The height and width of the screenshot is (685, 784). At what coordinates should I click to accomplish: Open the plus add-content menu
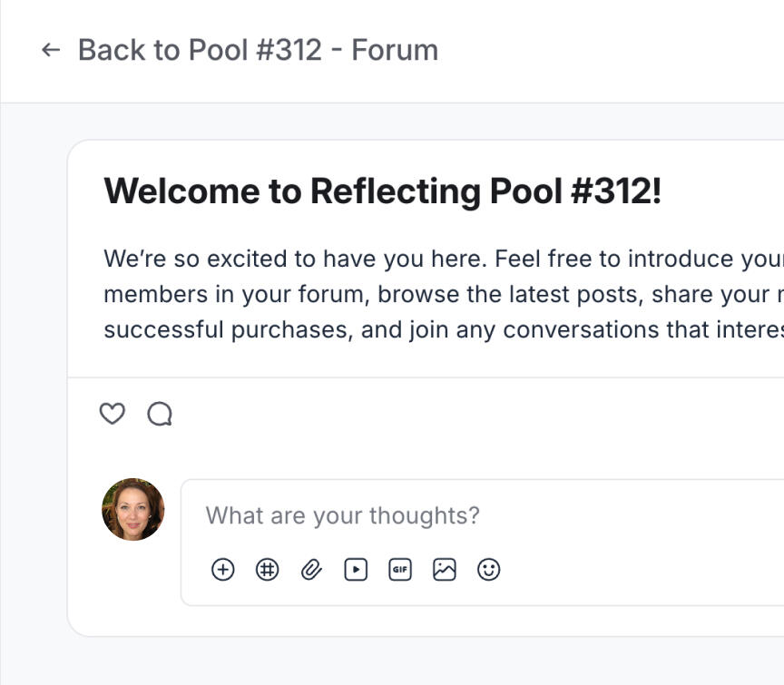(223, 570)
